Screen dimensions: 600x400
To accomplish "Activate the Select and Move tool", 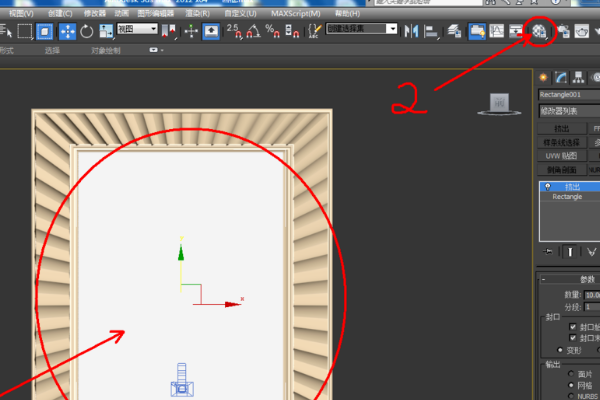I will point(67,31).
